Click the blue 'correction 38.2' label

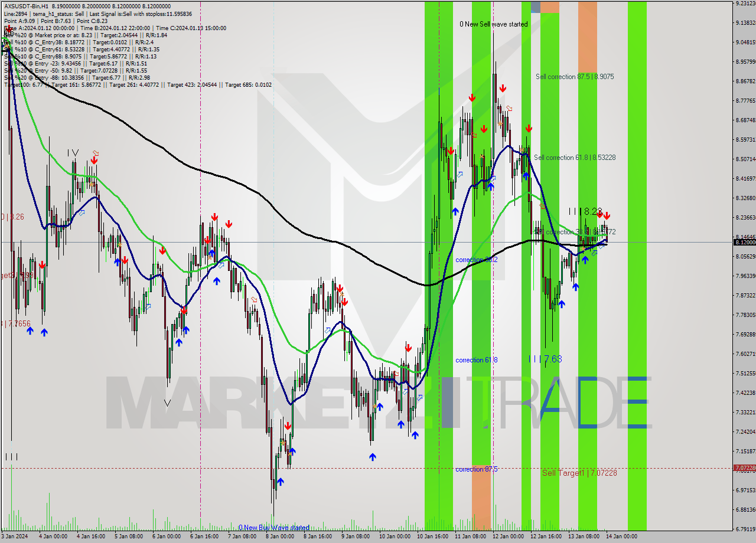(x=476, y=260)
